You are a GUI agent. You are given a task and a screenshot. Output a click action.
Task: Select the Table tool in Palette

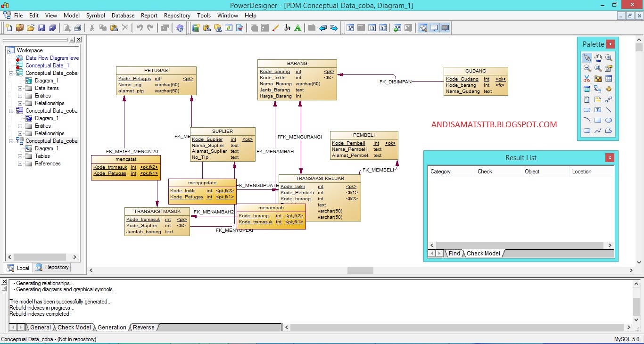click(x=609, y=79)
